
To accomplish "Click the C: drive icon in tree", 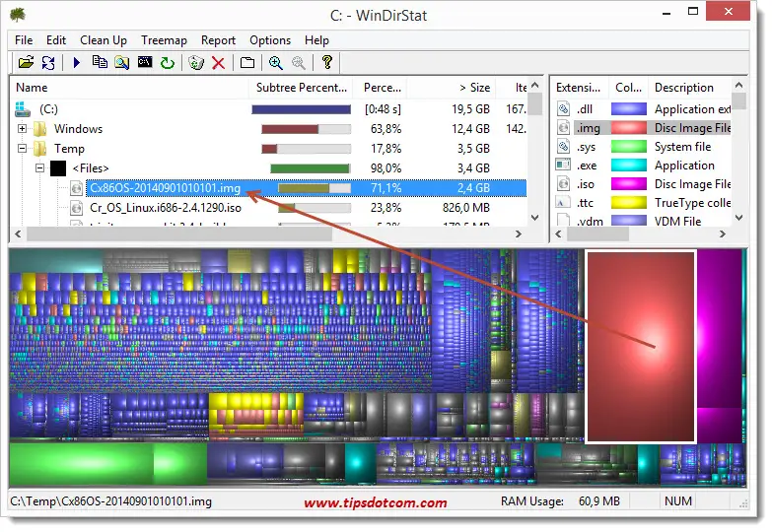I will pyautogui.click(x=23, y=109).
